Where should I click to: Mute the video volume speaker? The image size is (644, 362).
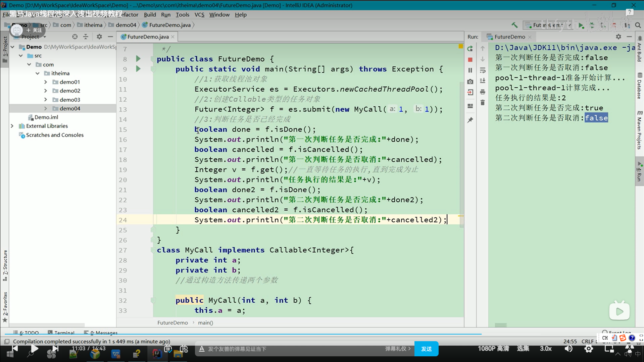568,349
